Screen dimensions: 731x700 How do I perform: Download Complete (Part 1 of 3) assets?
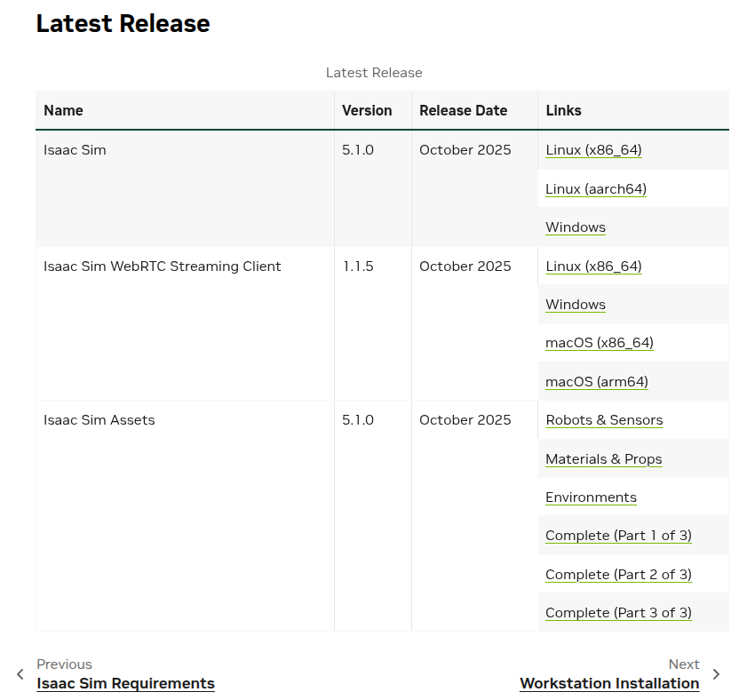[x=618, y=536]
